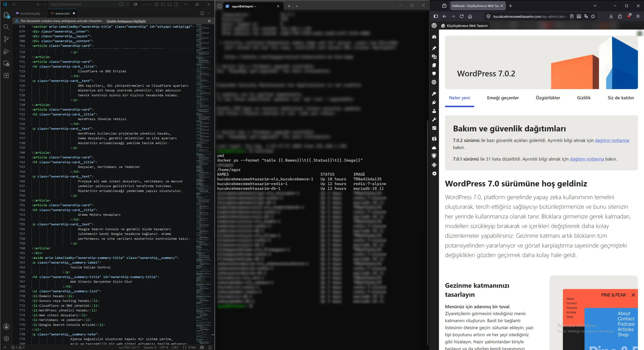
Task: Bookmark this page with the star icon
Action: click(x=593, y=16)
